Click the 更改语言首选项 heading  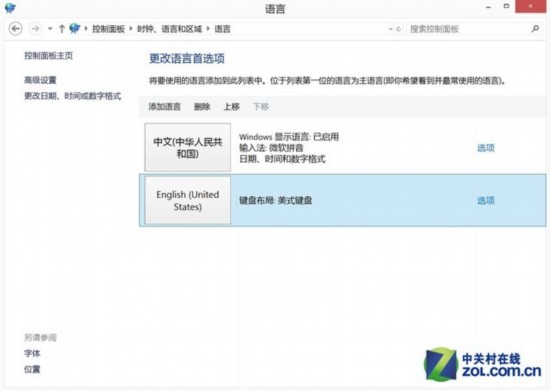[187, 58]
